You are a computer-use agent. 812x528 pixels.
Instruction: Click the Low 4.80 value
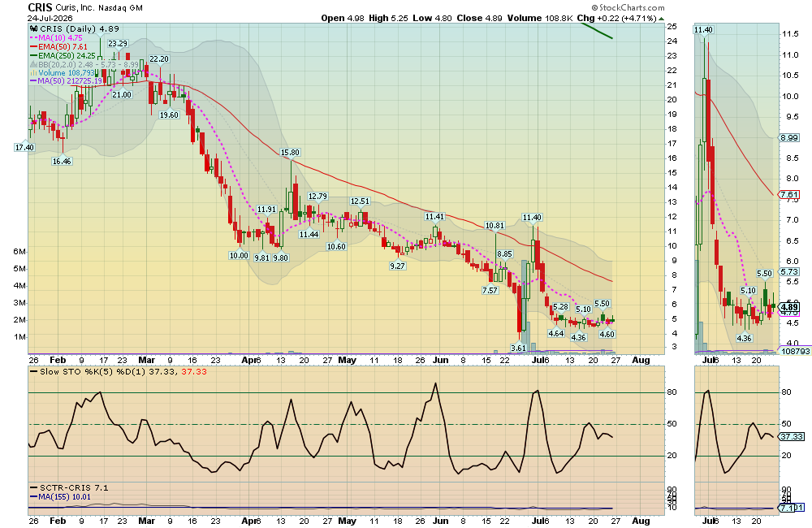point(432,18)
